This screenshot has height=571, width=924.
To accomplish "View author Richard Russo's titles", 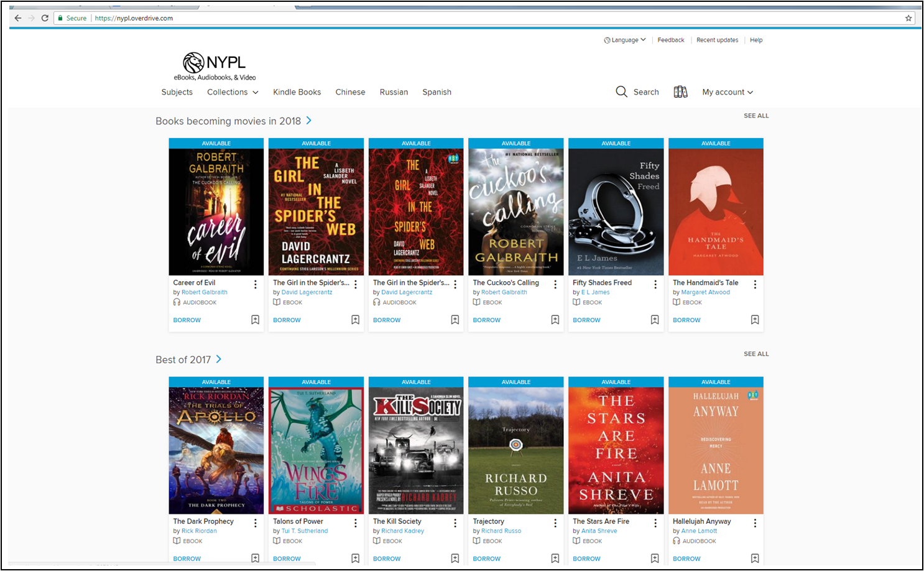I will (501, 531).
